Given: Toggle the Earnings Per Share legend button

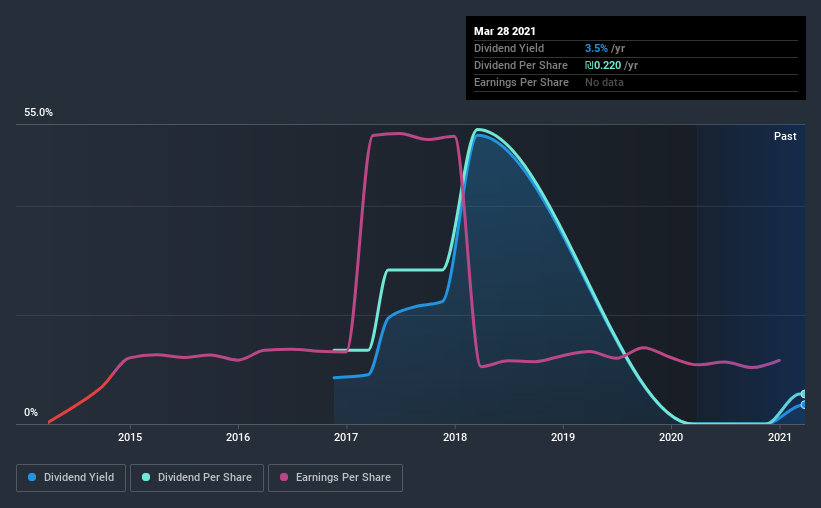Looking at the screenshot, I should tap(335, 478).
